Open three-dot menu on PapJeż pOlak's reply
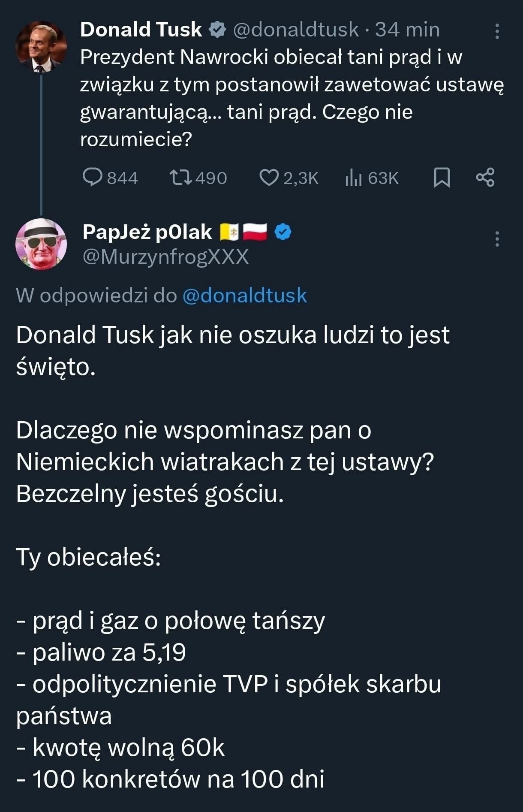523x812 pixels. 497,239
